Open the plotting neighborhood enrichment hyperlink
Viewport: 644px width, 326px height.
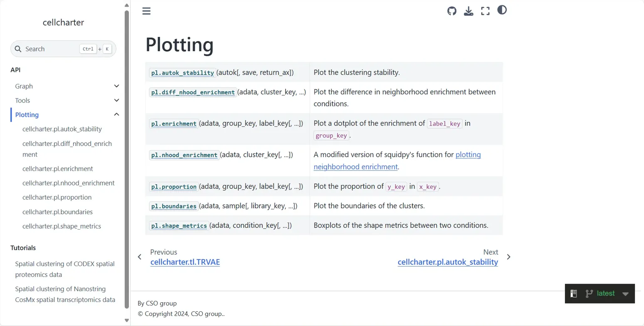397,161
